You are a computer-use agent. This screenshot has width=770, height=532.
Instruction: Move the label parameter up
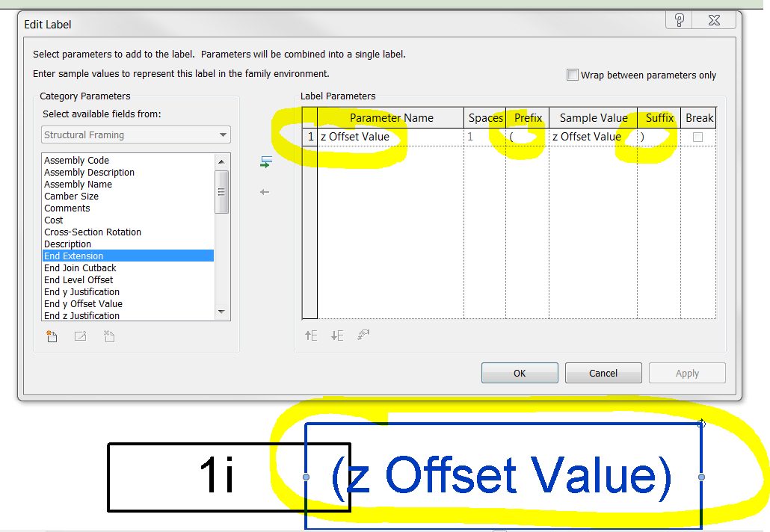[x=311, y=335]
